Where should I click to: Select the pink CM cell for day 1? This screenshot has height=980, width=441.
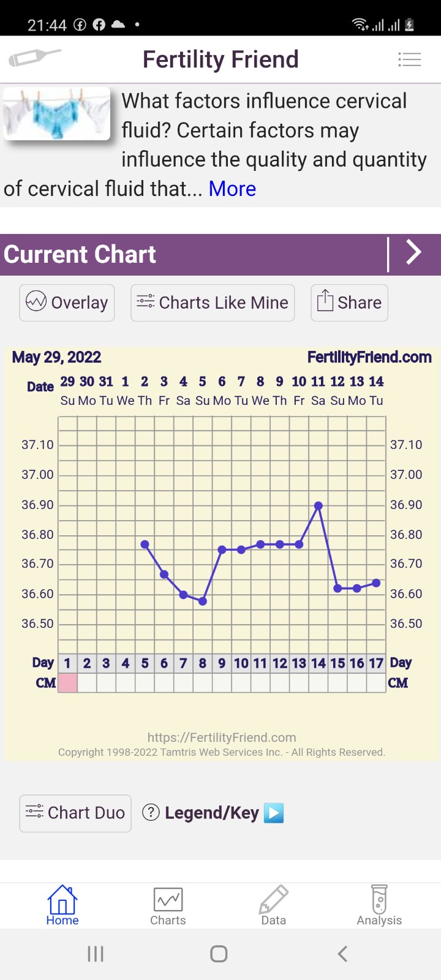point(67,682)
